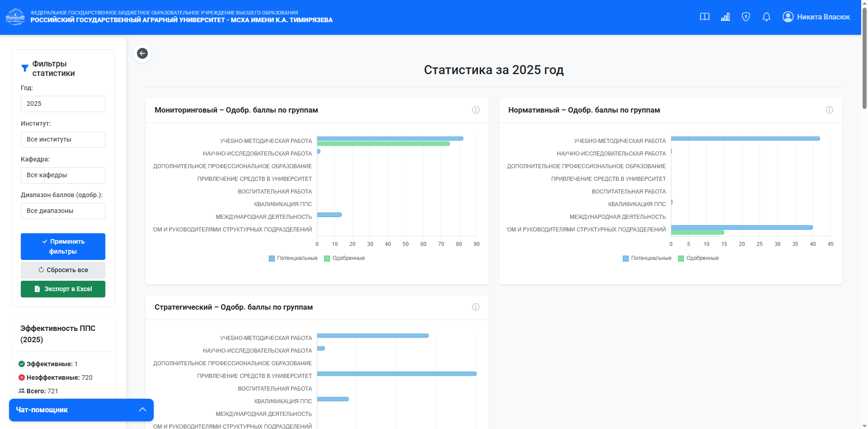Click the filter funnel icon
The height and width of the screenshot is (429, 868).
point(25,68)
